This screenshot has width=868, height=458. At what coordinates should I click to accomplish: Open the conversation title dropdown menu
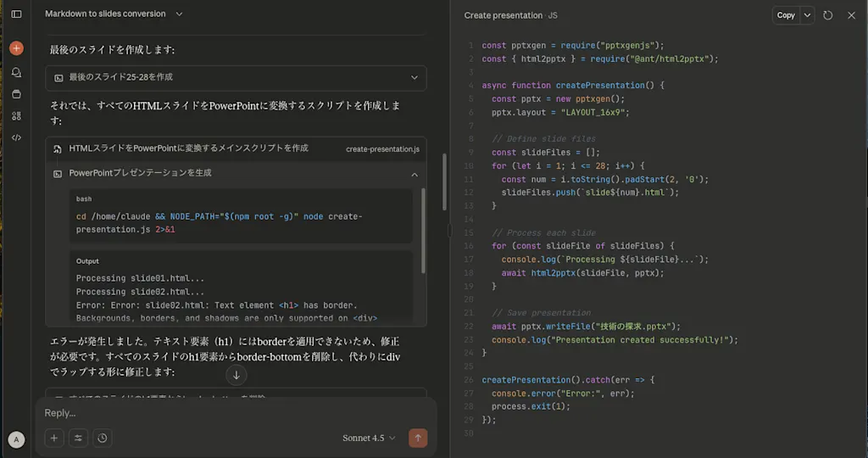point(179,14)
